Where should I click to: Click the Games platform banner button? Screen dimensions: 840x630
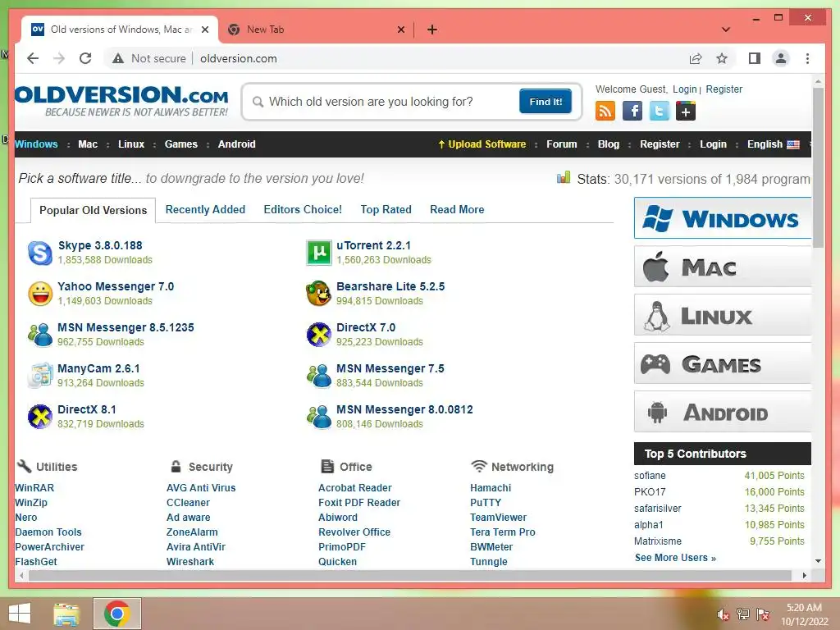pyautogui.click(x=723, y=363)
